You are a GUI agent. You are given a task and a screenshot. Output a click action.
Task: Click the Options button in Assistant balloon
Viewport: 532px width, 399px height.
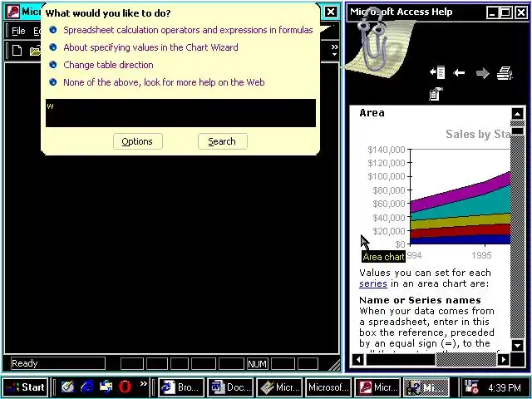coord(137,141)
